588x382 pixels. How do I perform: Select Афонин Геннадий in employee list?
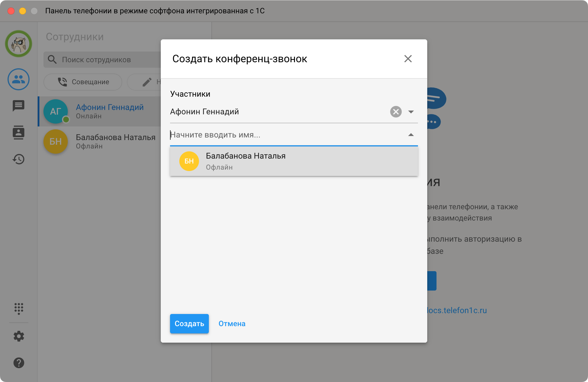[100, 111]
